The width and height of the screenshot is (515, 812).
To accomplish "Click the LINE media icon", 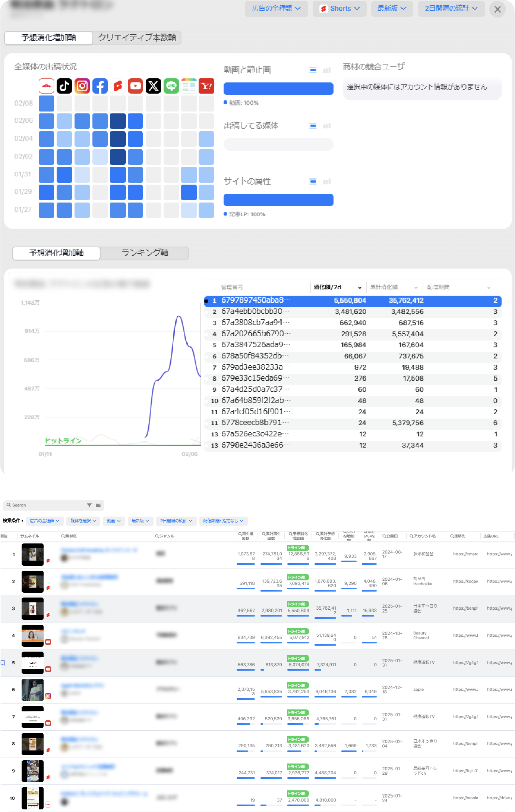I will pyautogui.click(x=171, y=86).
